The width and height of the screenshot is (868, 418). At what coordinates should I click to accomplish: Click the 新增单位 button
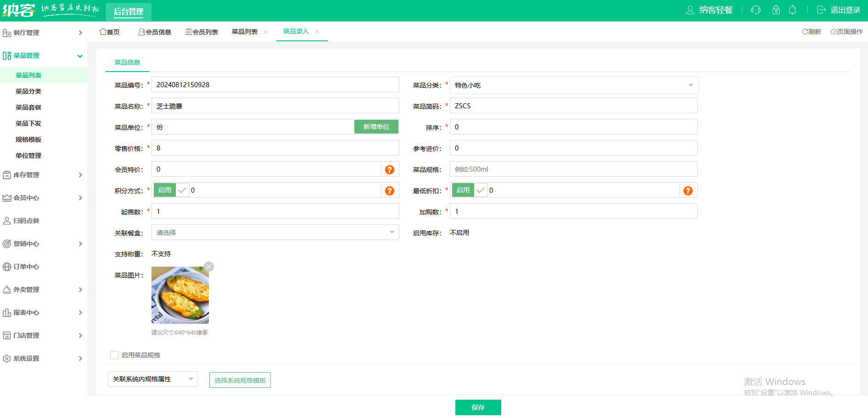tap(376, 127)
